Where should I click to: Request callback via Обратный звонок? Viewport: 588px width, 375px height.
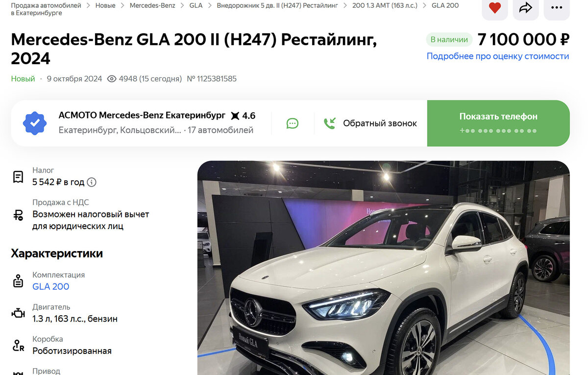[380, 123]
